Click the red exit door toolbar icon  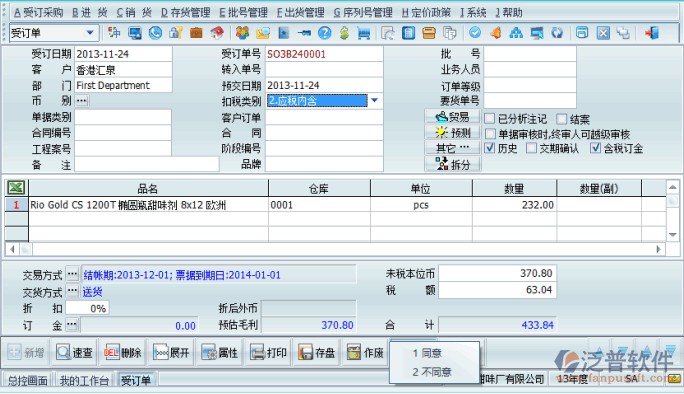coord(652,33)
